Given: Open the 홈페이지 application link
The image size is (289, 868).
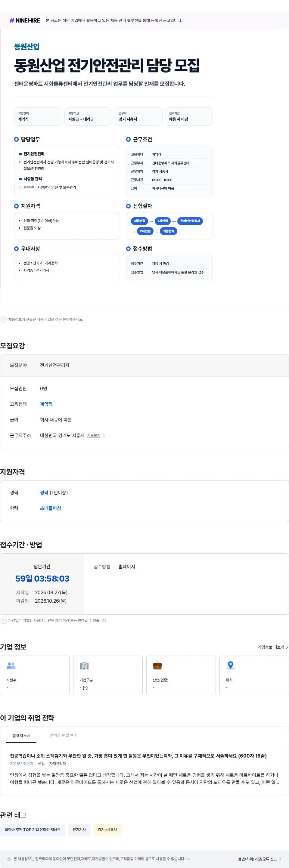Looking at the screenshot, I should (126, 567).
